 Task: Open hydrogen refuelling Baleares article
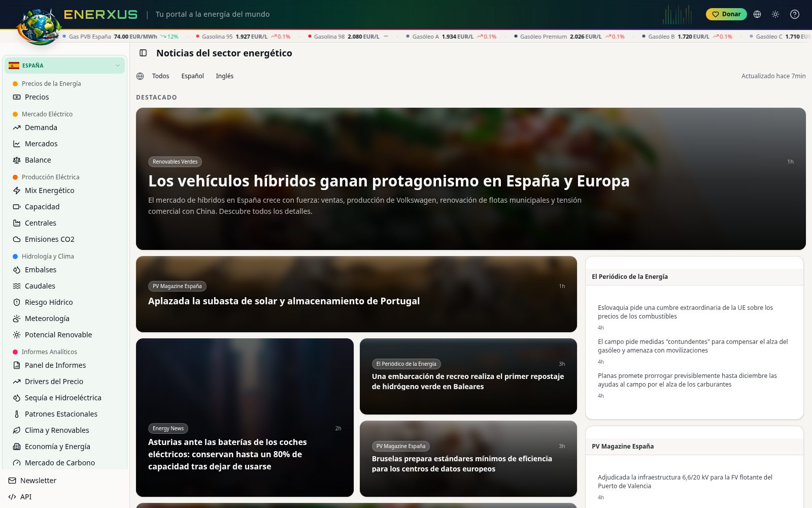click(x=468, y=376)
